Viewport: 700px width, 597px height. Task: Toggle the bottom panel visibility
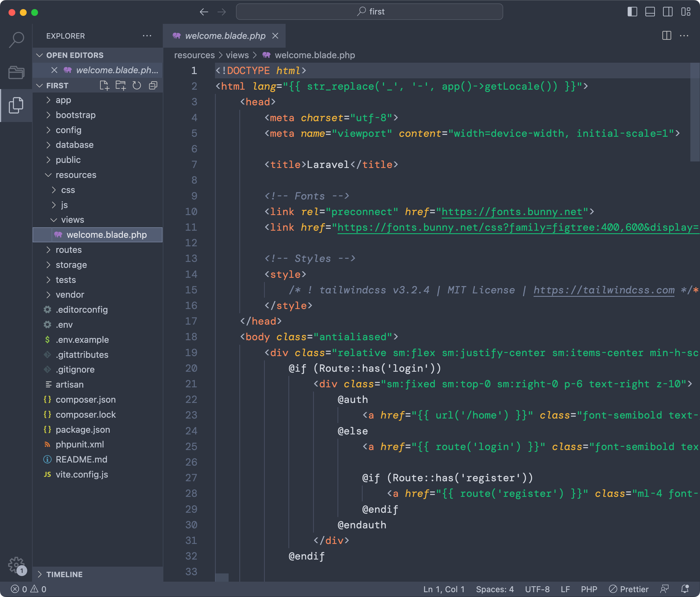click(x=650, y=12)
